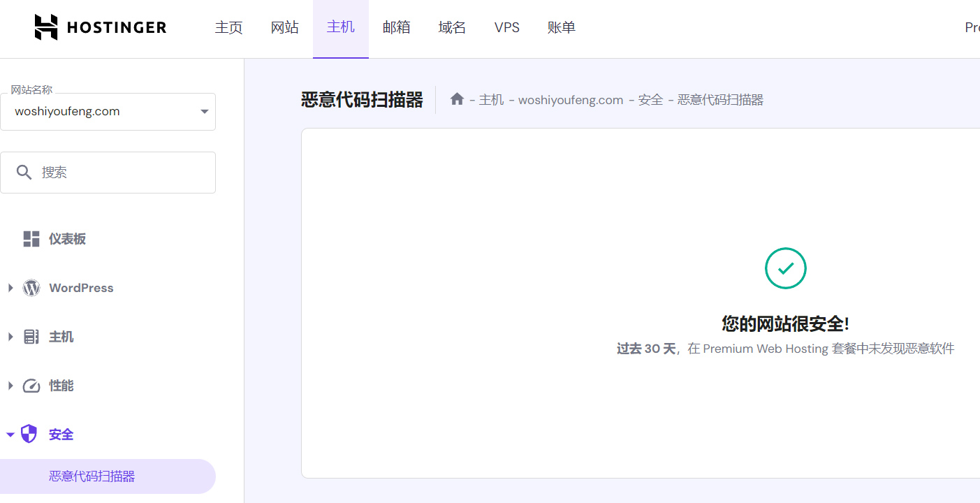
Task: Open 恶意代码扫描器 in the sidebar
Action: click(x=92, y=476)
